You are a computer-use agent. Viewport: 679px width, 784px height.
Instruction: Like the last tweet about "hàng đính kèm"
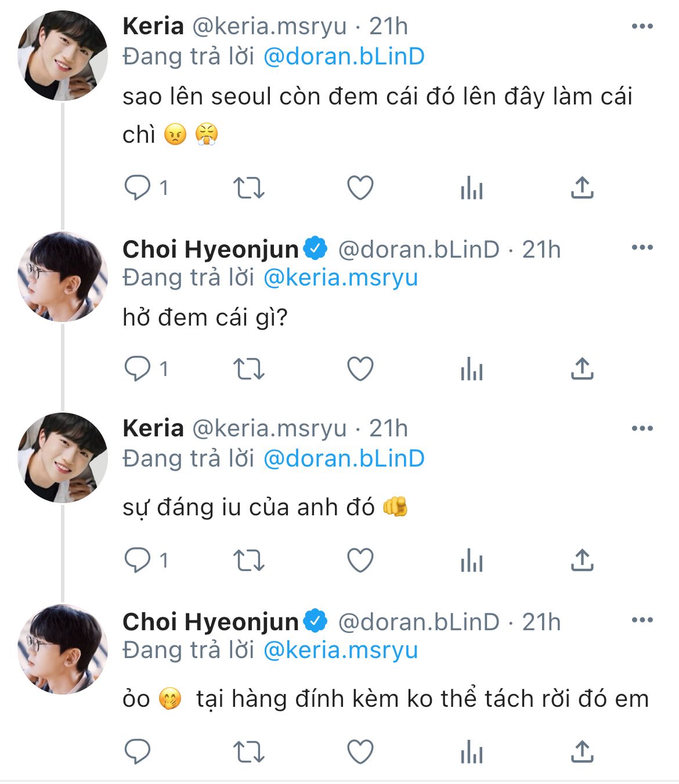pos(360,752)
